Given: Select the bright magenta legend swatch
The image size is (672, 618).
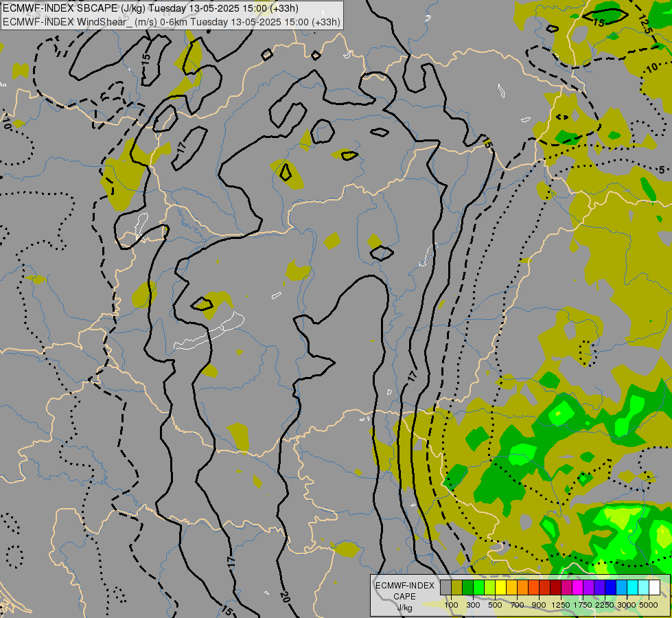Looking at the screenshot, I should coord(578,588).
